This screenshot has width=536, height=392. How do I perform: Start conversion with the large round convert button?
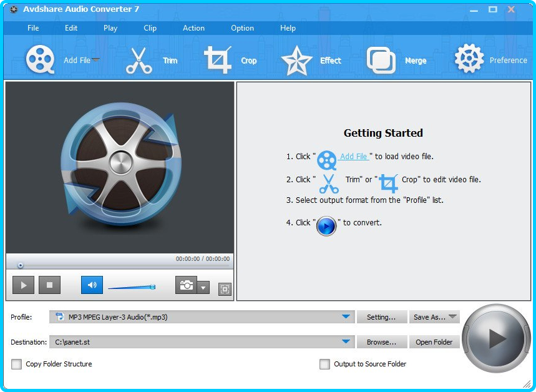496,338
